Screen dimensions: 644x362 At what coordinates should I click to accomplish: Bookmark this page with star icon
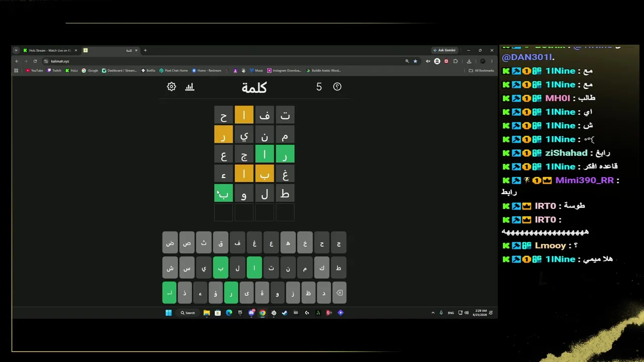(x=415, y=61)
